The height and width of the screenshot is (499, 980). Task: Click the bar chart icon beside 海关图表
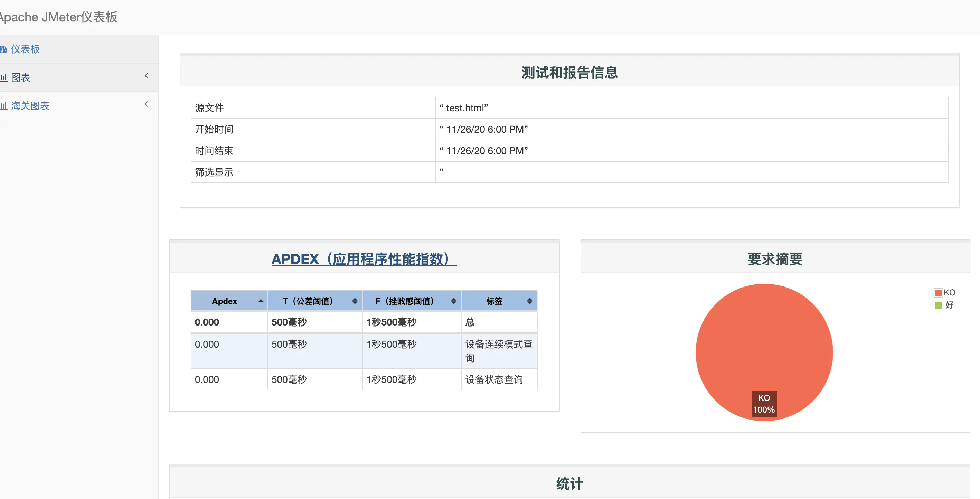tap(4, 106)
